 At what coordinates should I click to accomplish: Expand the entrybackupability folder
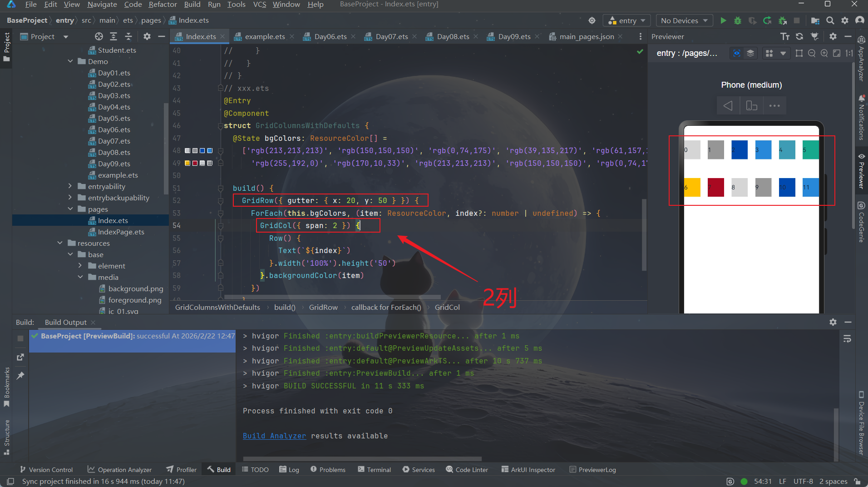click(x=70, y=198)
